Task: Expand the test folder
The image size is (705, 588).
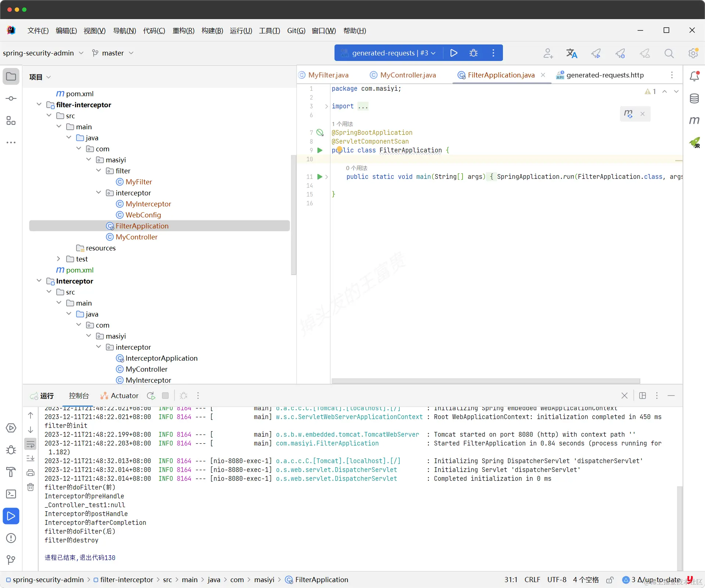Action: click(x=58, y=259)
